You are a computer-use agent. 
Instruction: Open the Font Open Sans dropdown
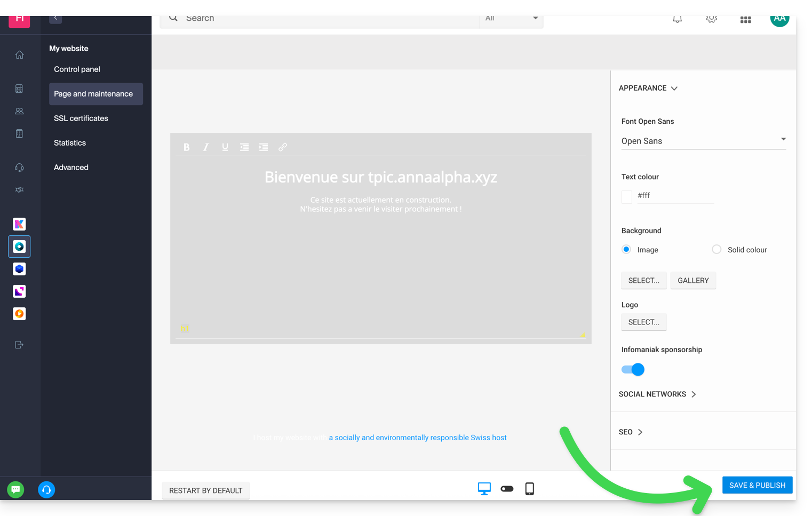(x=704, y=141)
